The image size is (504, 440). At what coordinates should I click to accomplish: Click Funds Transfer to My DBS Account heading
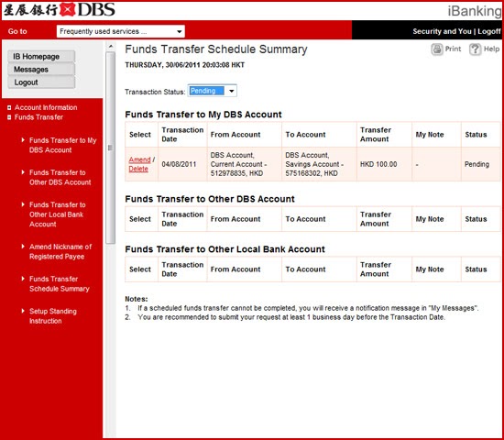pyautogui.click(x=203, y=115)
